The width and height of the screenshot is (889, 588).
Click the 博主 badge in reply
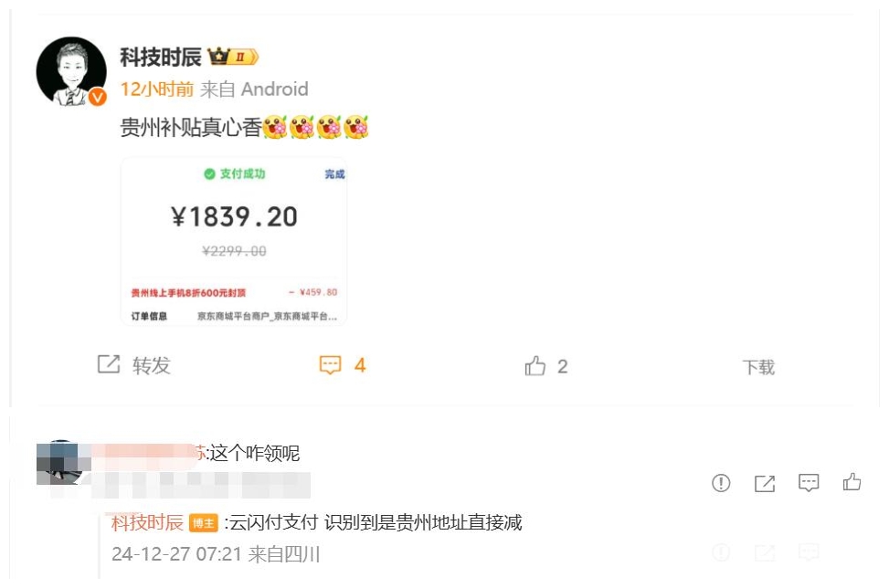pyautogui.click(x=204, y=523)
